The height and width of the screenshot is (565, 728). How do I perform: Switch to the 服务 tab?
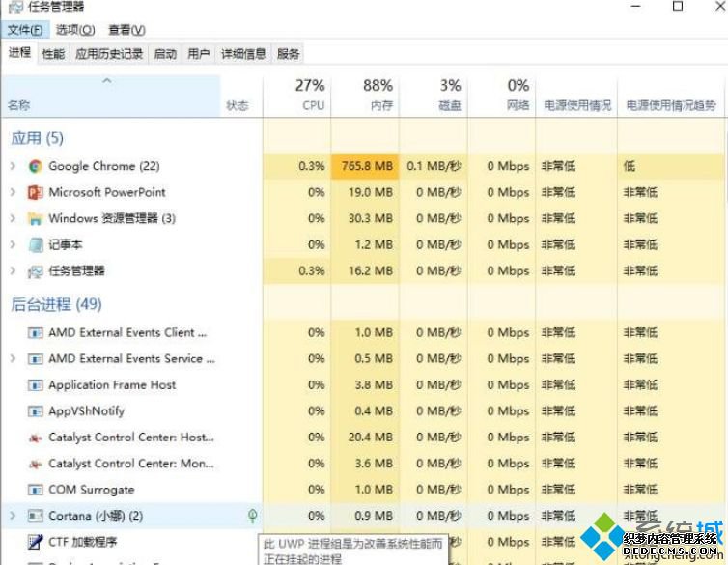point(288,54)
